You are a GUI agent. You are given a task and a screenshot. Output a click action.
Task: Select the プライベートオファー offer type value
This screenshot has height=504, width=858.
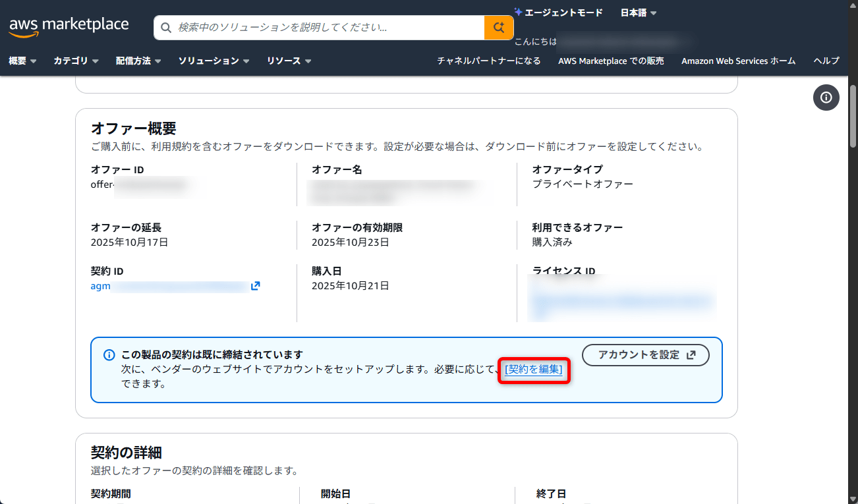click(x=583, y=184)
